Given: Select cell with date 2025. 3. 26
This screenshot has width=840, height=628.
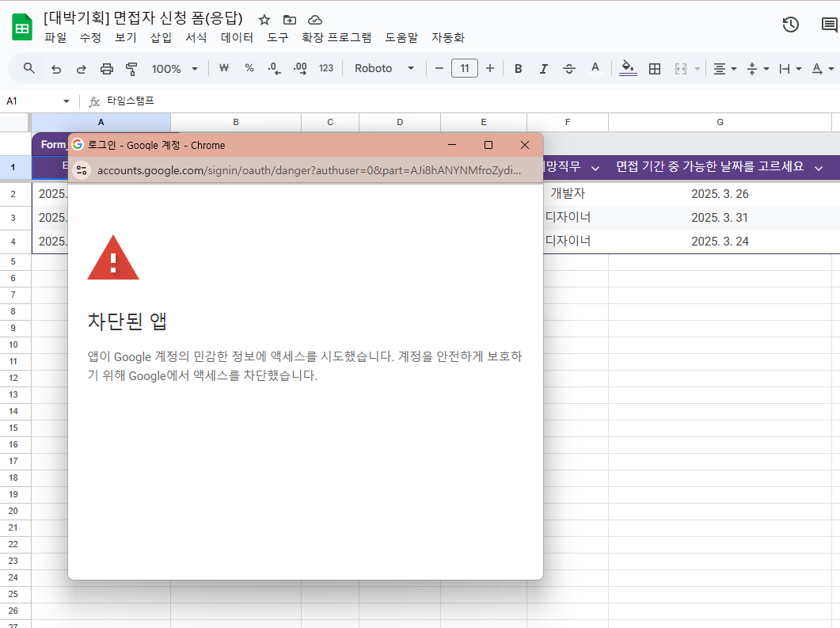Looking at the screenshot, I should coord(720,194).
